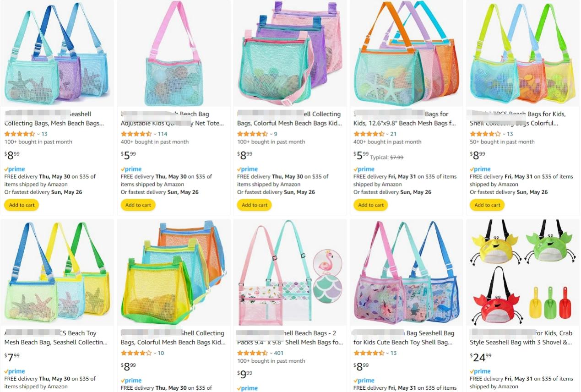Click Prime logo under the $7.99 price
The image size is (581, 392).
15,371
